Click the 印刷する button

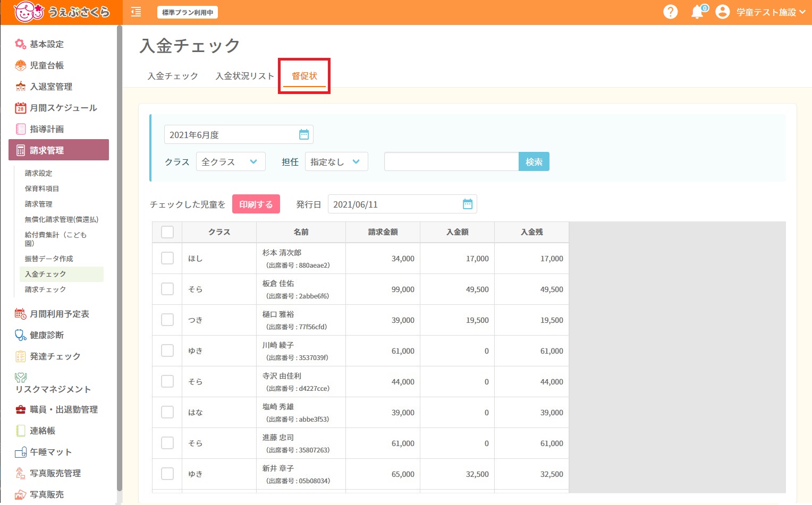point(256,204)
